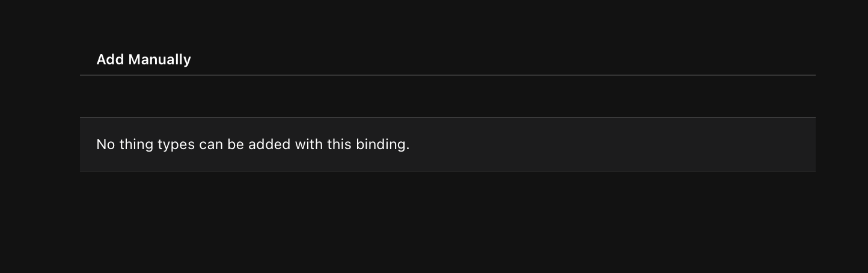Click the empty dark area below the message panel
Screen dimensions: 868x273
[447, 222]
